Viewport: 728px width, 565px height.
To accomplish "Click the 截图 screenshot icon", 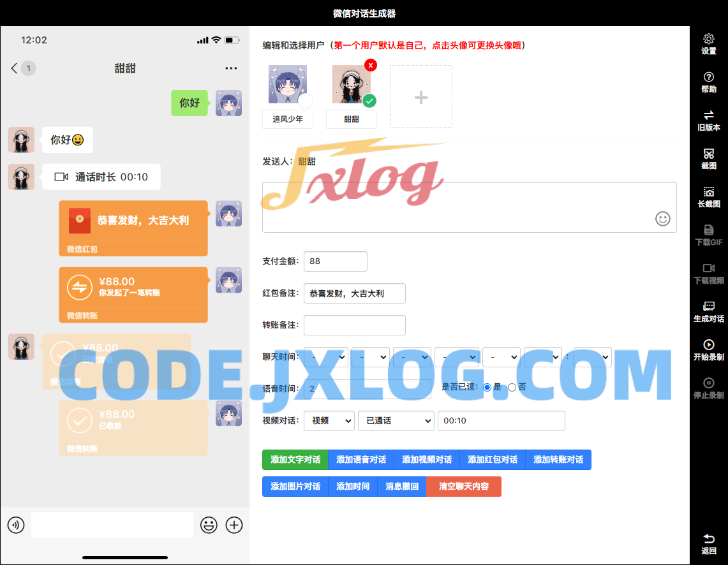I will [x=708, y=154].
